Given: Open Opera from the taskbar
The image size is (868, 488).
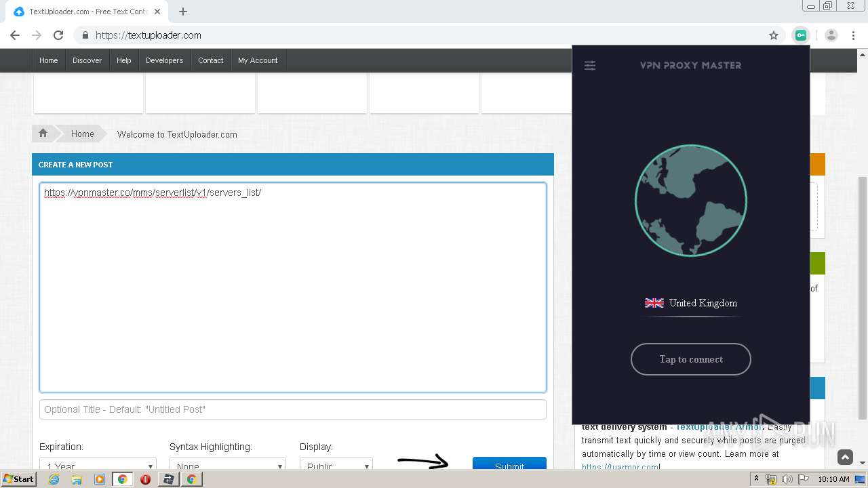Looking at the screenshot, I should 145,479.
